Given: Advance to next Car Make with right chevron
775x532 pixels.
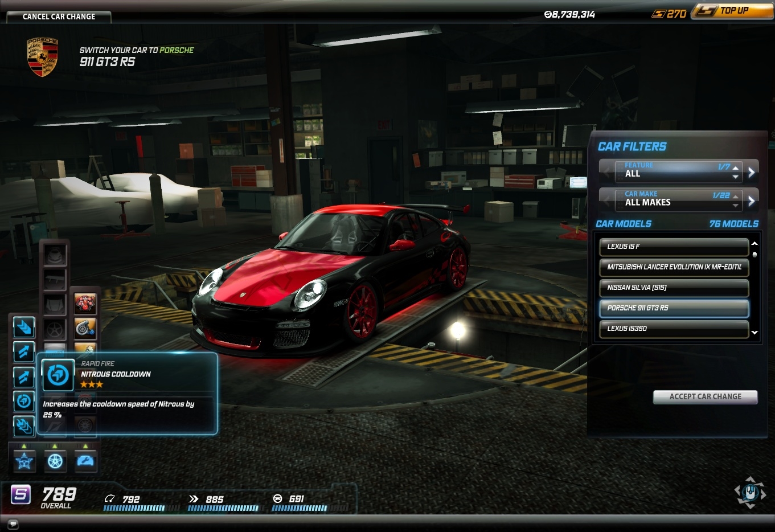Looking at the screenshot, I should click(752, 200).
